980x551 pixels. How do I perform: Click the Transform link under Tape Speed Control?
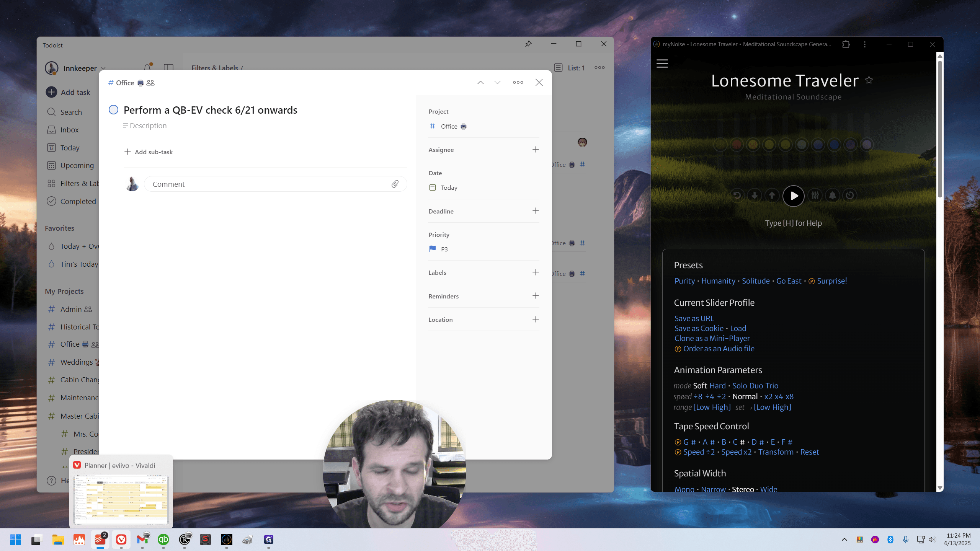click(776, 452)
